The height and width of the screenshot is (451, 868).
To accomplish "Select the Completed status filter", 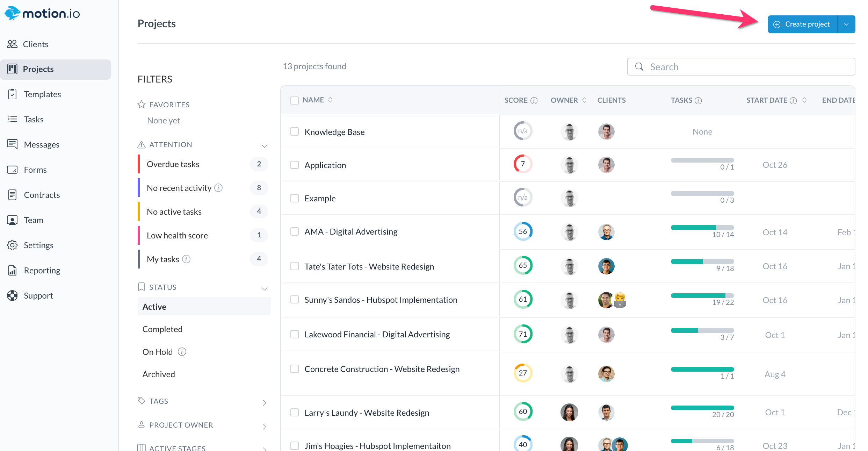I will (x=162, y=329).
